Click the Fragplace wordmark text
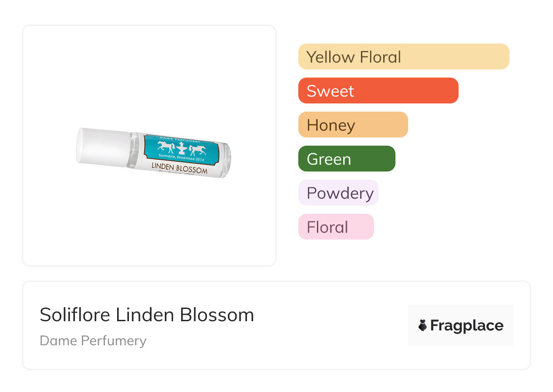The width and height of the screenshot is (553, 392). pos(467,325)
